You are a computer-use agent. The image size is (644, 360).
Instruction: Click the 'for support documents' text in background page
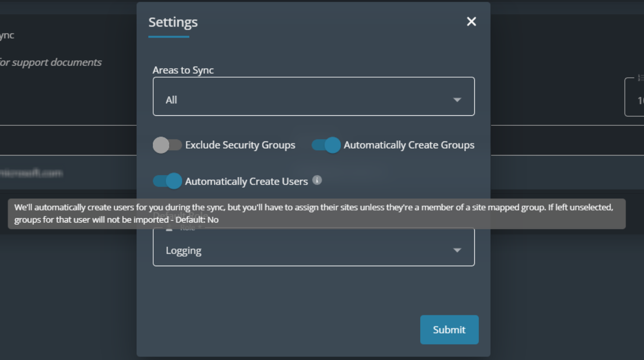[51, 62]
